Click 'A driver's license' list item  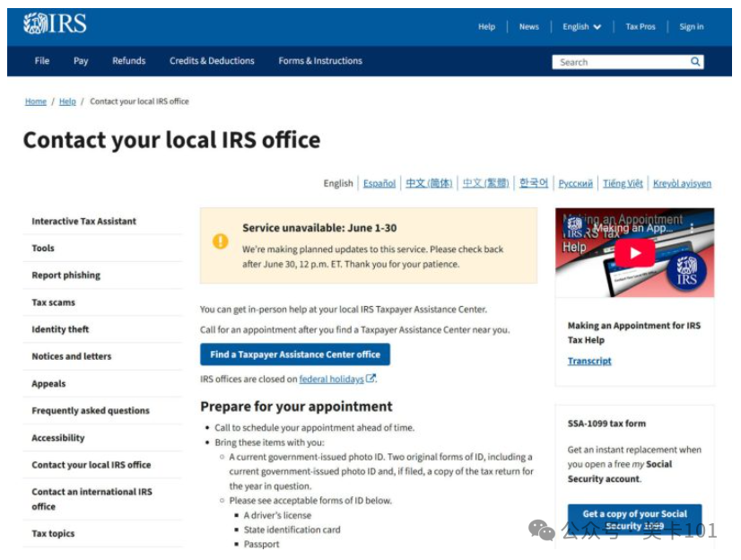point(277,514)
